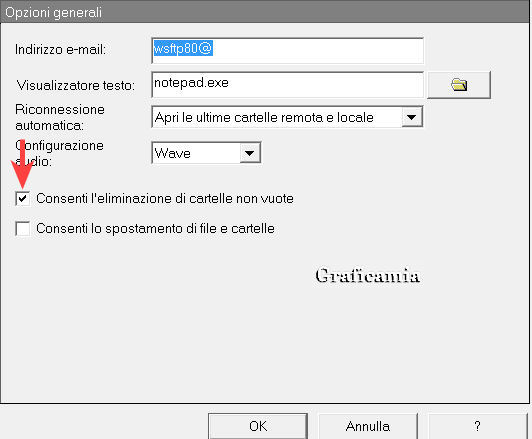Screen dimensions: 532x439
Task: Click the 'Visualizzatore testo:' label
Action: tap(76, 85)
